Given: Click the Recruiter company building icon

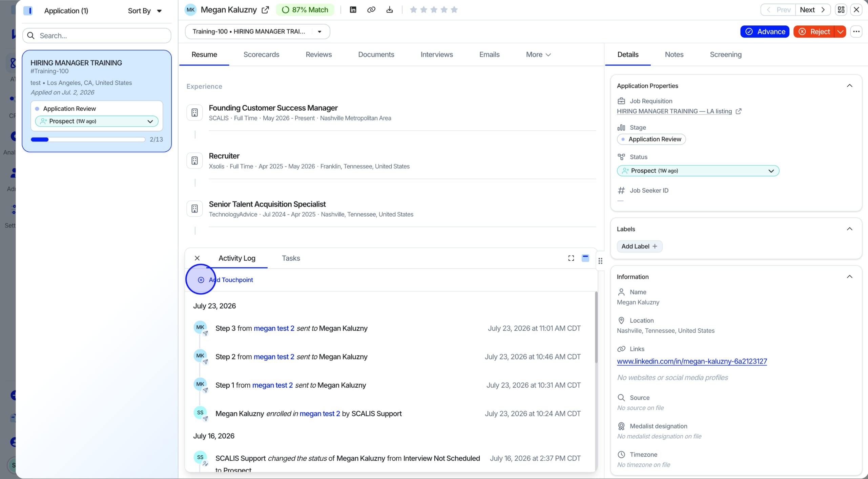Looking at the screenshot, I should point(194,161).
